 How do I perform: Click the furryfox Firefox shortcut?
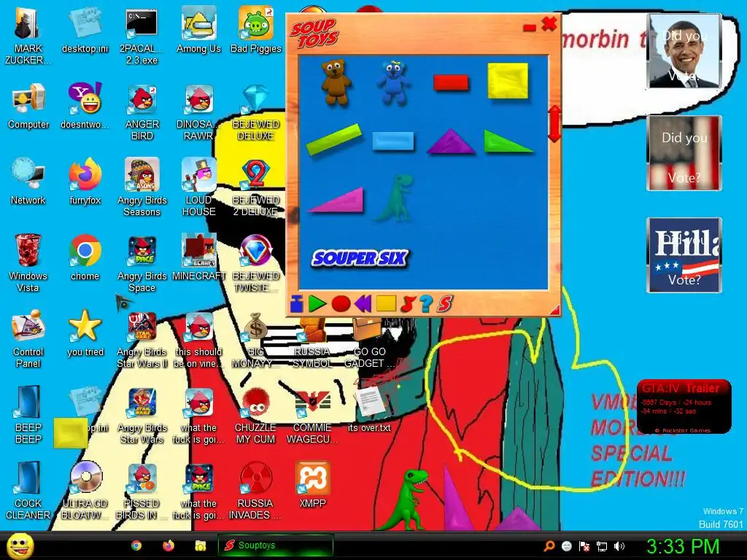(x=85, y=181)
